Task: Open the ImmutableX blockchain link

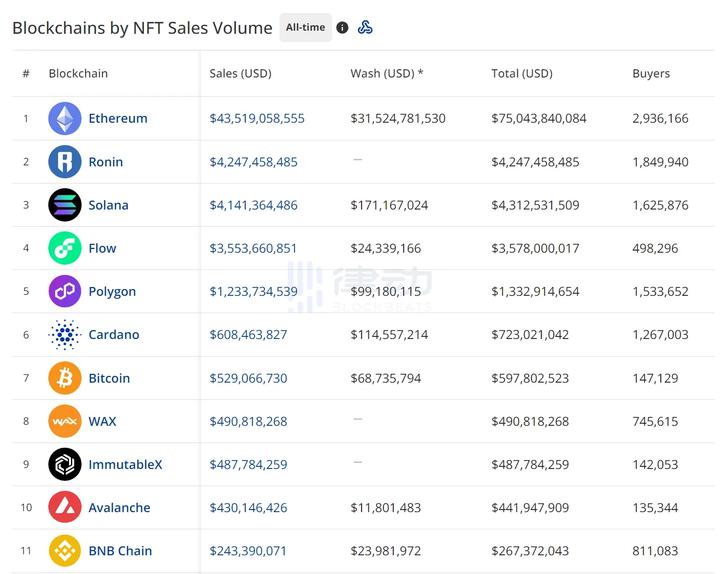Action: tap(125, 464)
